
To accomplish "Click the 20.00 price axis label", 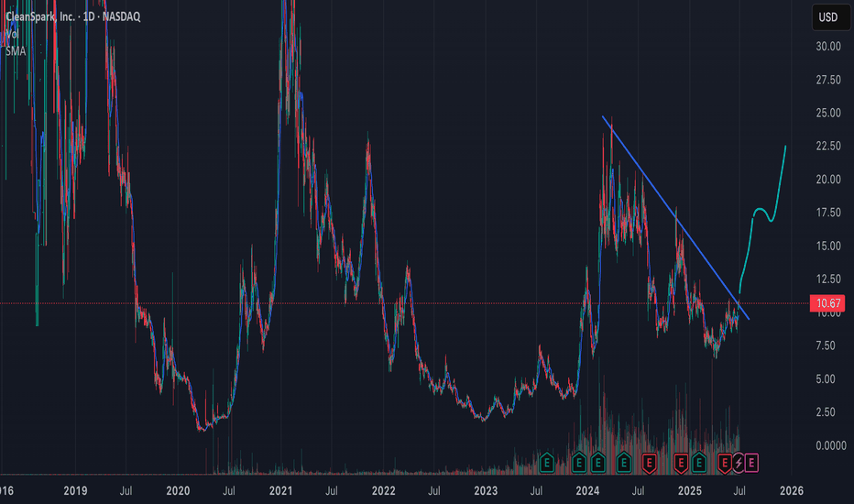I will 827,180.
